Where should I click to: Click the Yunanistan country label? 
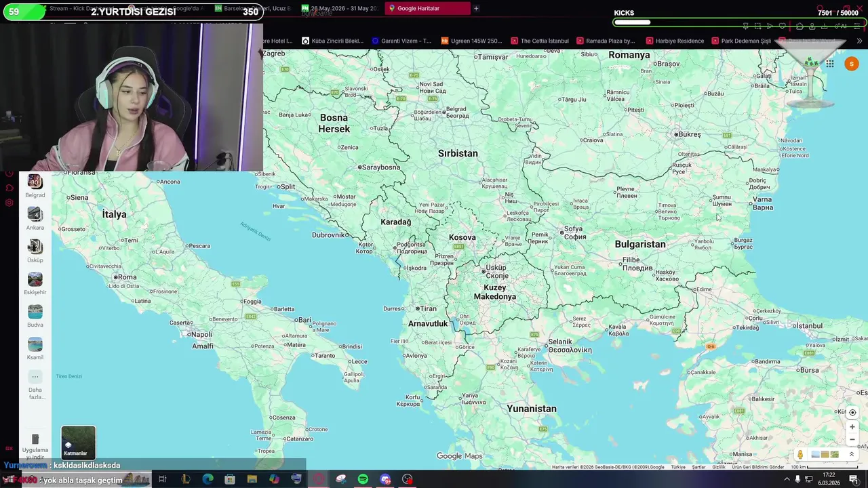point(532,409)
